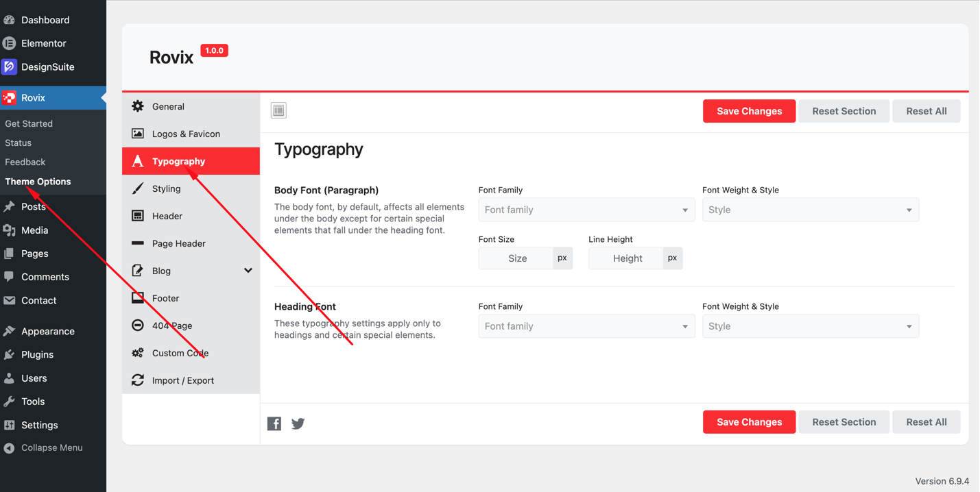Click the Version 6.9.4 footer text
Image resolution: width=980 pixels, height=492 pixels.
942,481
